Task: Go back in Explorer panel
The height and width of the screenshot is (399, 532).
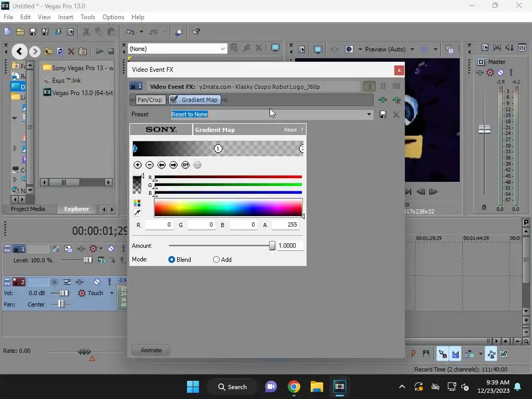Action: [x=19, y=51]
